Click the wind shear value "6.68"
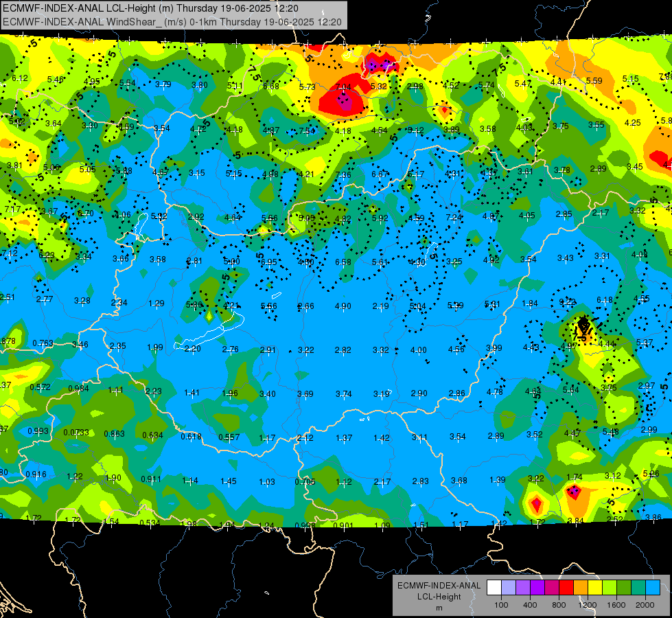Viewport: 672px width, 618px height. (271, 87)
